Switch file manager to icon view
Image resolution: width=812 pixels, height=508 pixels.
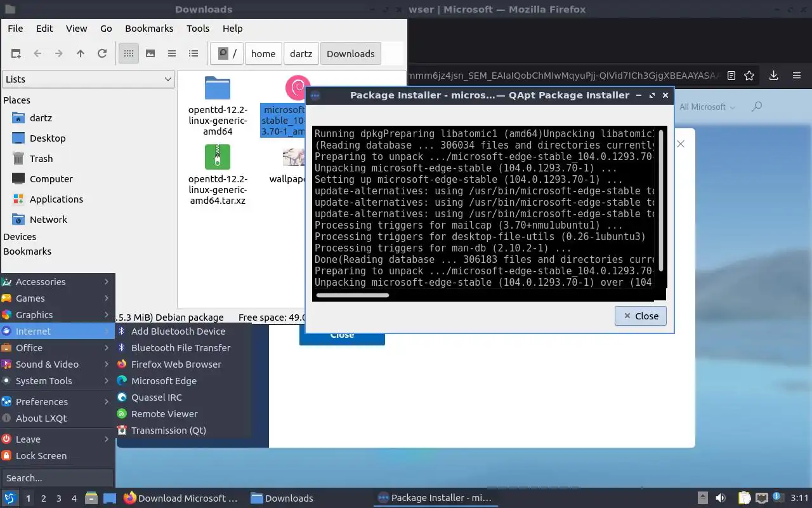click(129, 53)
